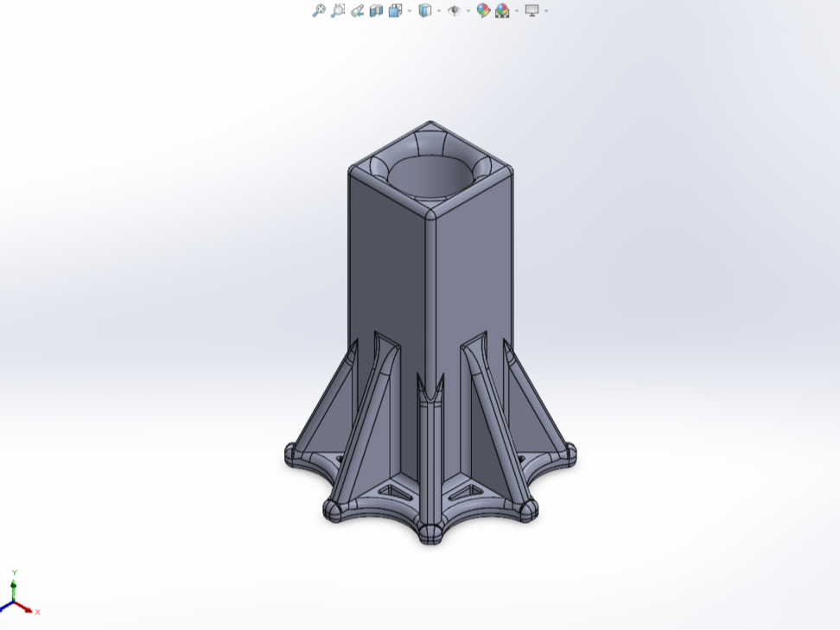Click the View Settings monitor icon

tap(532, 10)
